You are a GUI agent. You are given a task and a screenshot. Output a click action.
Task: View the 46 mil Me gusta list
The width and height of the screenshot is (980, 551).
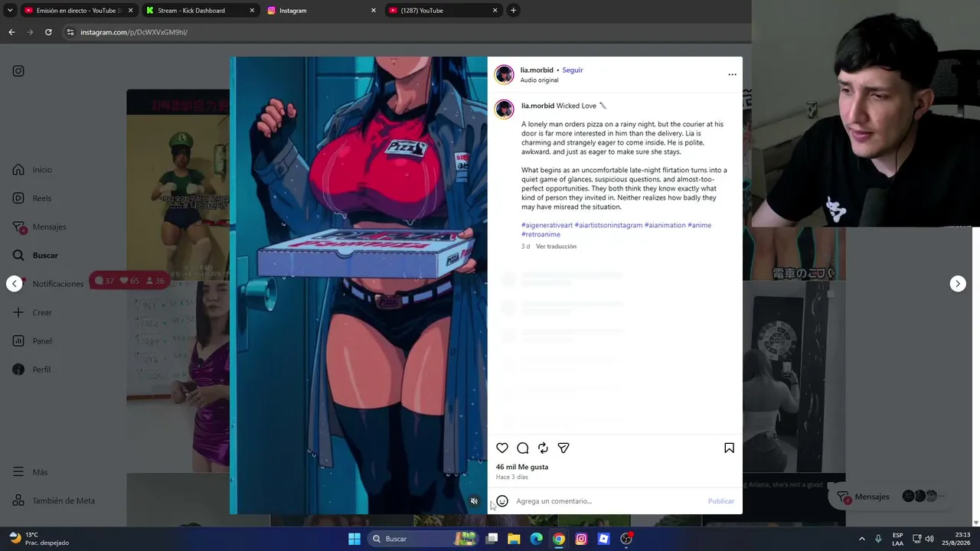(522, 467)
